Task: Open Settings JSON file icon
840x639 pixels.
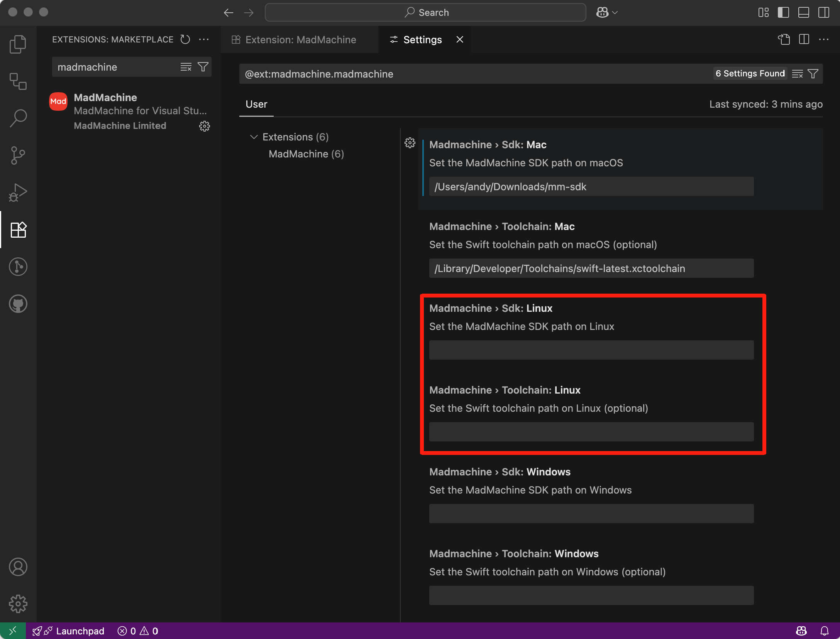Action: point(784,39)
